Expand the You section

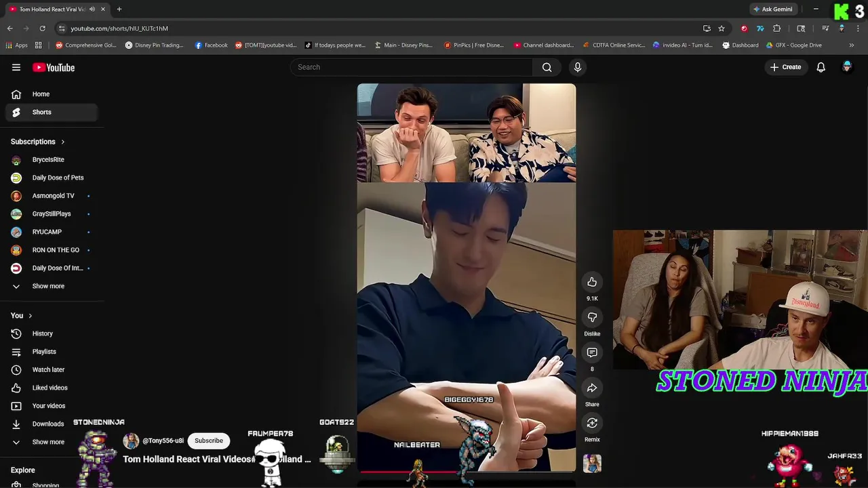[x=21, y=316]
